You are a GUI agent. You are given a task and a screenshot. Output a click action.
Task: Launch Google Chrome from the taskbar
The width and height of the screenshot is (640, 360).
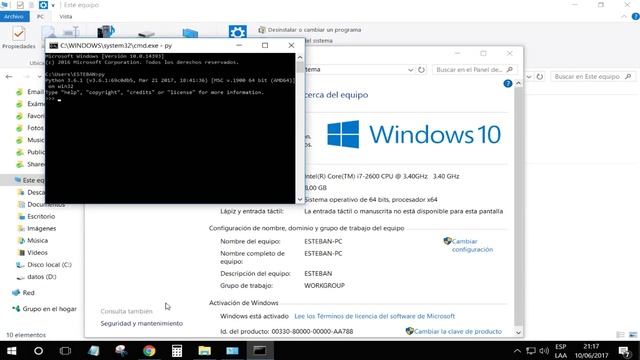tap(149, 351)
